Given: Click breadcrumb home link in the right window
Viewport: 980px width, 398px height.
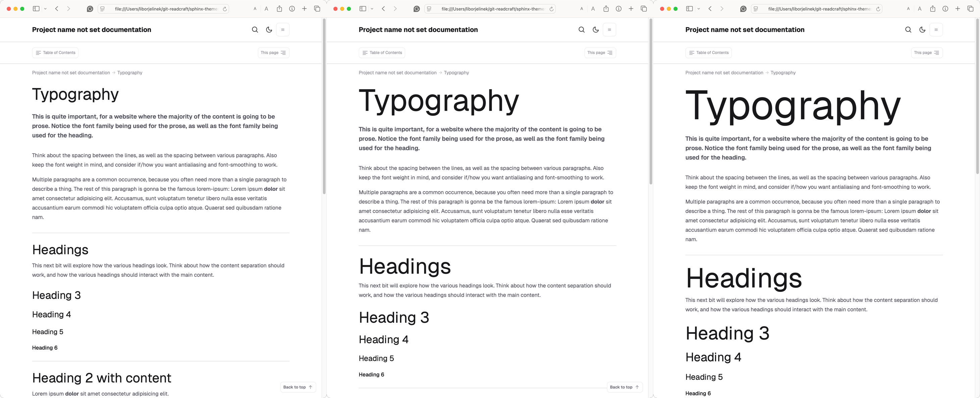Looking at the screenshot, I should tap(724, 73).
